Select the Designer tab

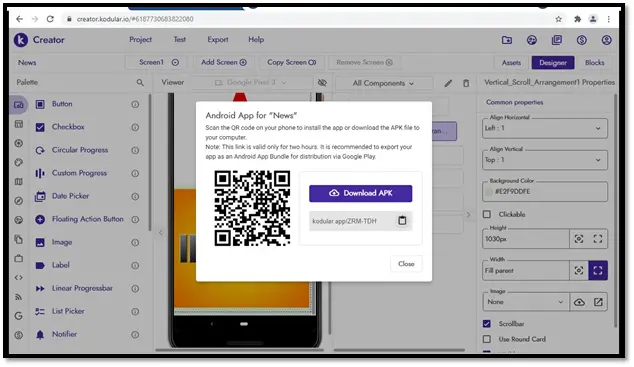553,63
